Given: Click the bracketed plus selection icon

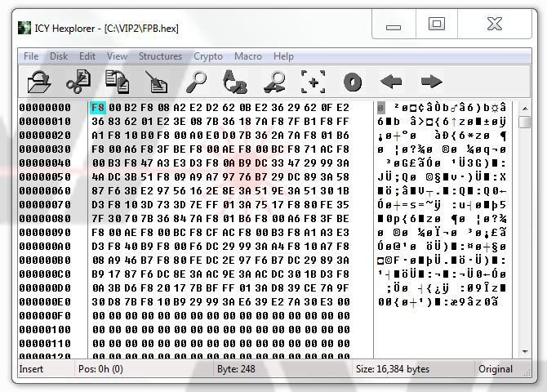Looking at the screenshot, I should 313,82.
